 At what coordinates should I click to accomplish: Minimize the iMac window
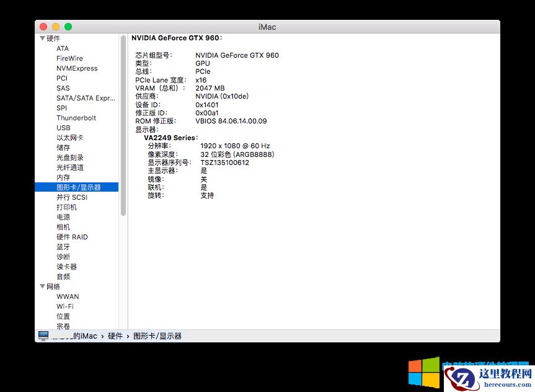56,27
